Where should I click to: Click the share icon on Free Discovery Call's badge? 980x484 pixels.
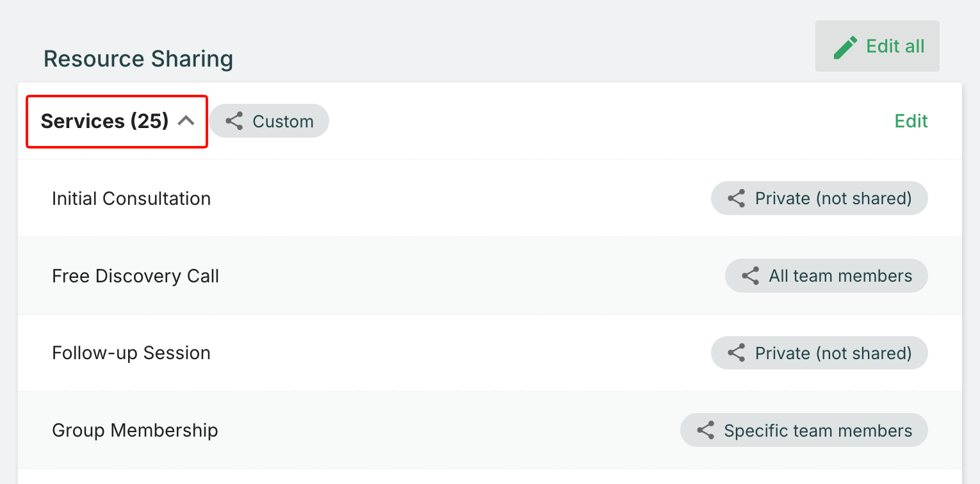point(750,276)
